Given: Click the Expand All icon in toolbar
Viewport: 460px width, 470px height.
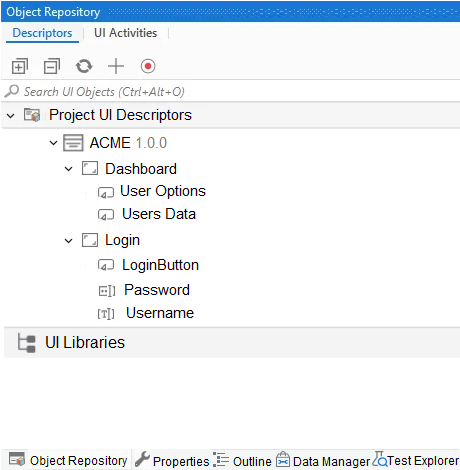Looking at the screenshot, I should pos(20,66).
